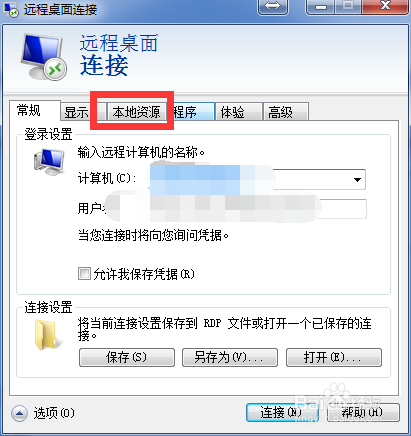Image resolution: width=411 pixels, height=436 pixels.
Task: Click the 保存(S) button
Action: tap(127, 358)
